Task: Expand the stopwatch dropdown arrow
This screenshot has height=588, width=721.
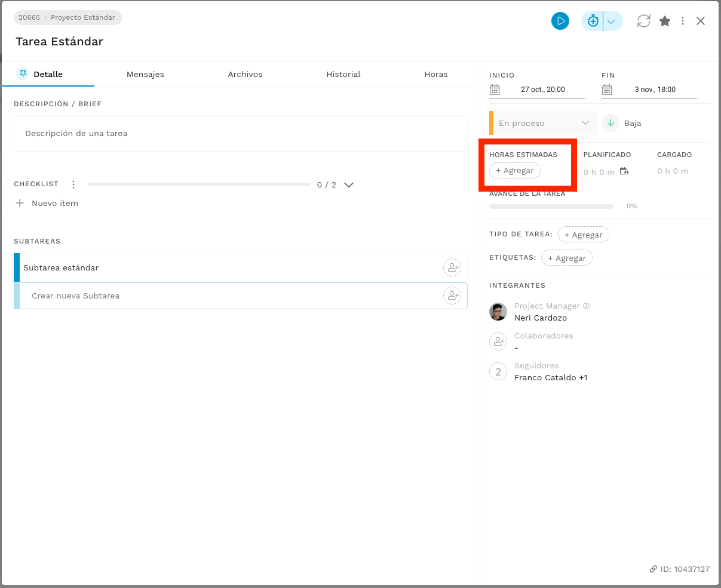Action: [x=612, y=21]
